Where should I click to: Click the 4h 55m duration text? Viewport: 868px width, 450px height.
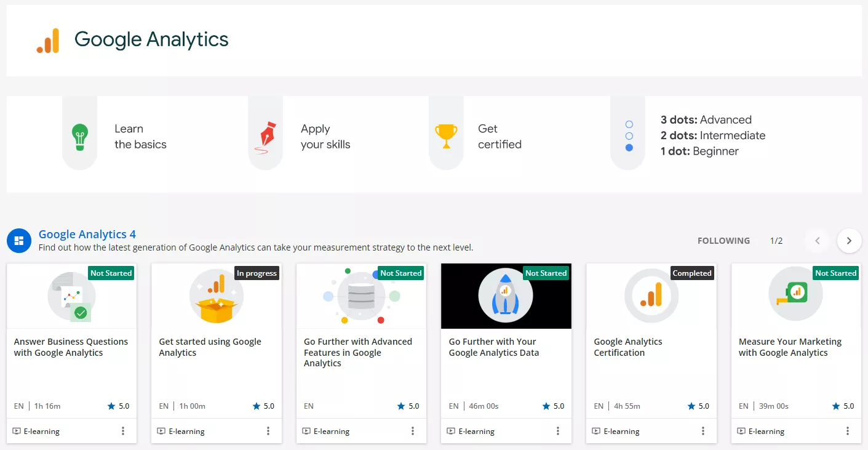[x=627, y=406]
